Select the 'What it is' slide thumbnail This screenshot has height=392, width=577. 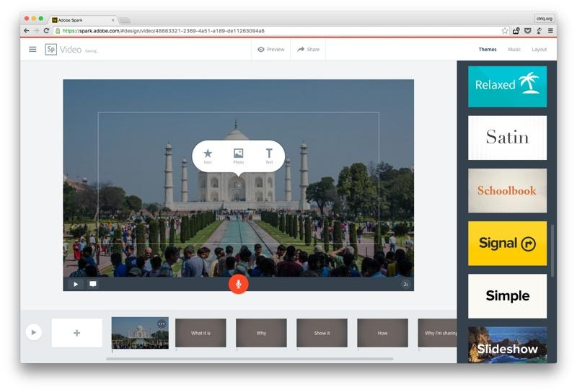pyautogui.click(x=201, y=333)
